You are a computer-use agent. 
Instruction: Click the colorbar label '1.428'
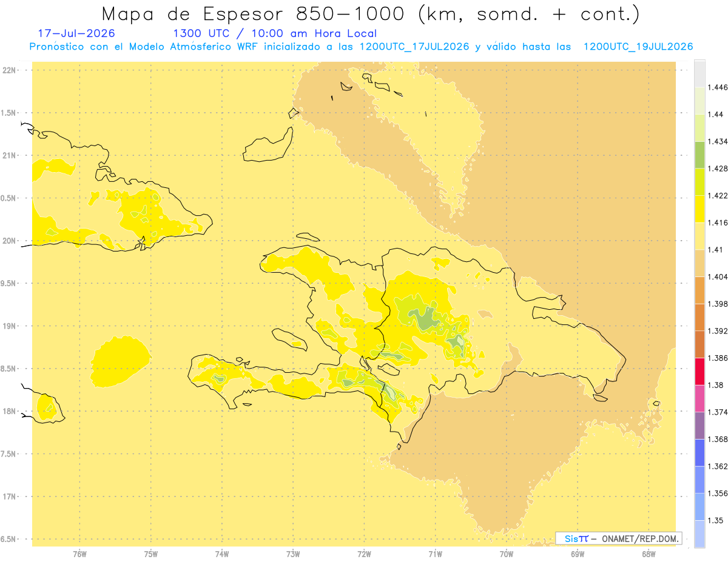point(719,169)
